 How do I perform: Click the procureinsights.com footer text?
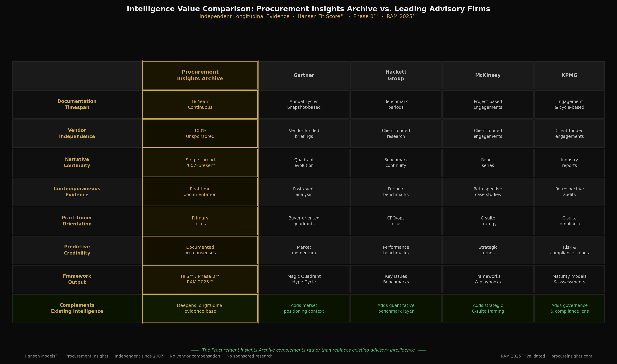pos(572,356)
